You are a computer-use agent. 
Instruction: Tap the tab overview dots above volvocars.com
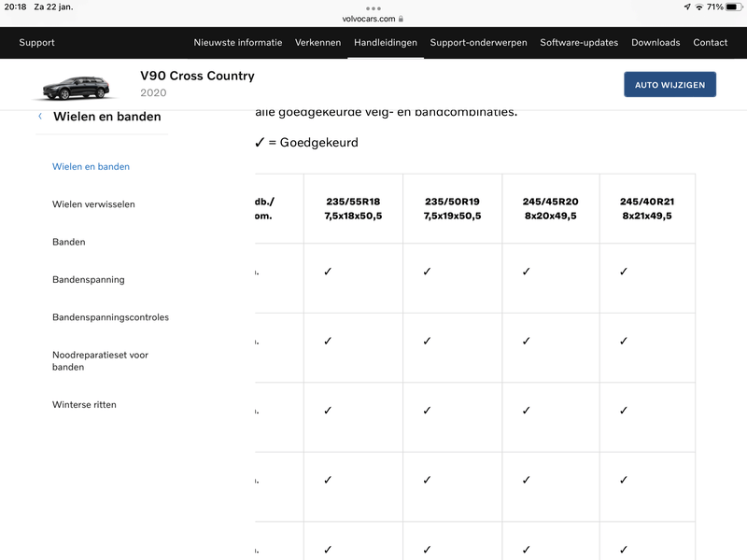point(373,7)
